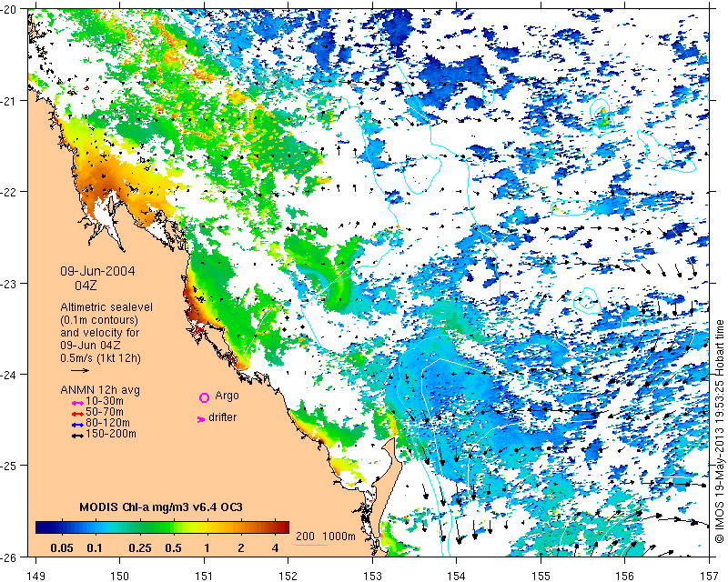The image size is (728, 582).
Task: Click the 'MODIS Chl-a mg/m3 v6.4 OC3' title
Action: coord(161,507)
